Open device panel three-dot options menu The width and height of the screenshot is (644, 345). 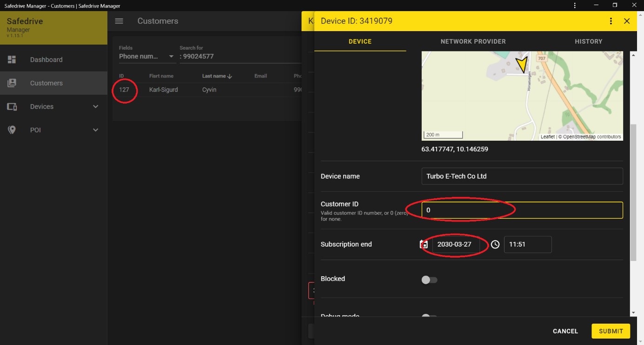click(x=611, y=21)
